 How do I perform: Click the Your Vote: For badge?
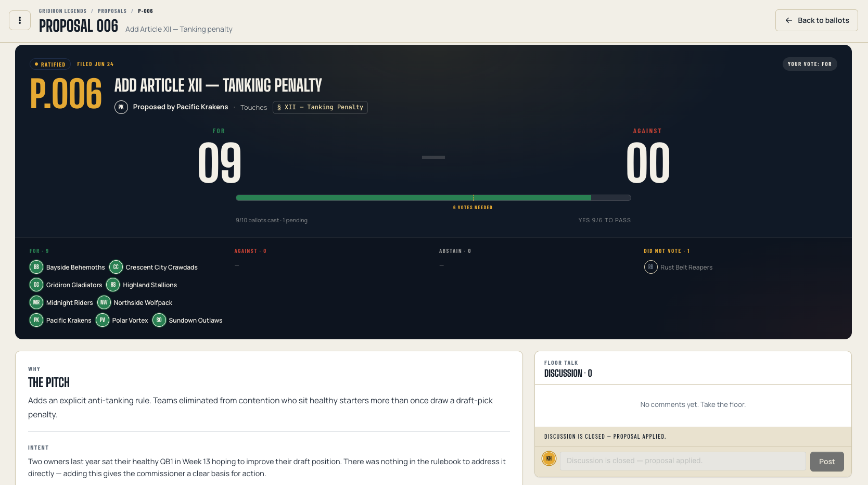tap(810, 64)
